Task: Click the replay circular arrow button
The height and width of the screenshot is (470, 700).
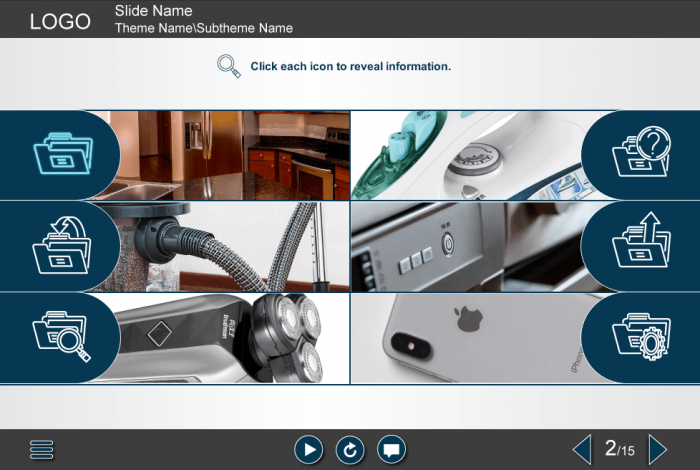Action: point(350,450)
